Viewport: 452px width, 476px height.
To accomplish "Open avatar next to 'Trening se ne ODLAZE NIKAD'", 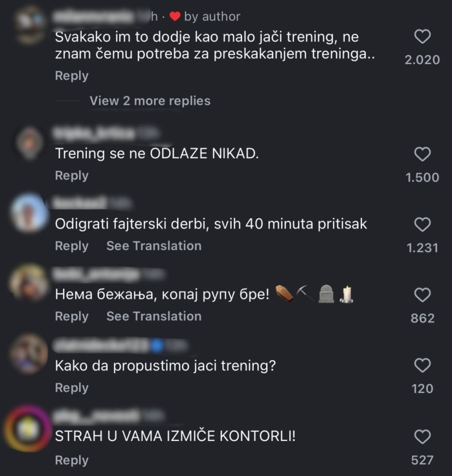I will [x=29, y=143].
